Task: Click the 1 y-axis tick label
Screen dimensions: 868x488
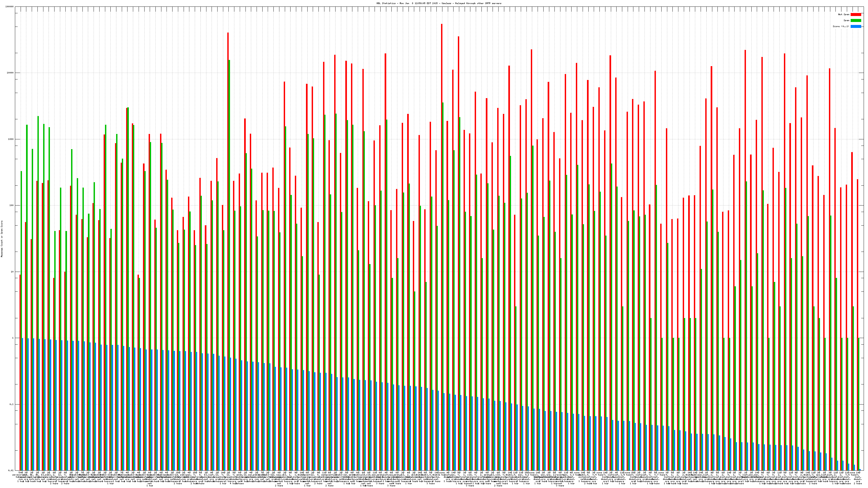Action: coord(13,338)
